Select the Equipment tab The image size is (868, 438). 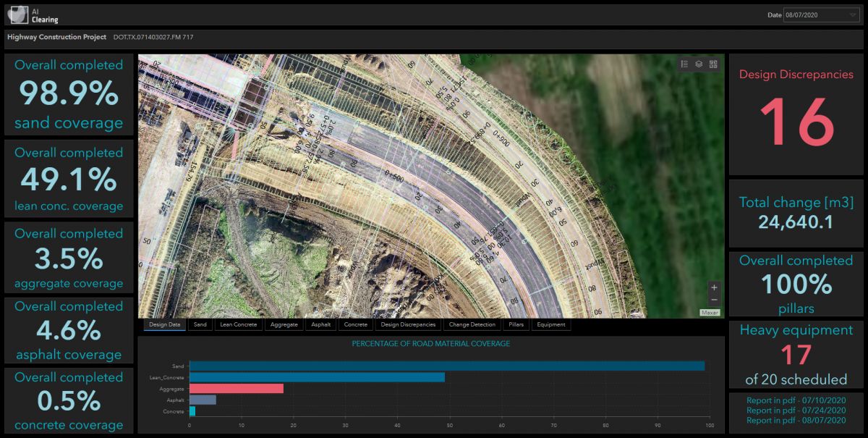550,325
